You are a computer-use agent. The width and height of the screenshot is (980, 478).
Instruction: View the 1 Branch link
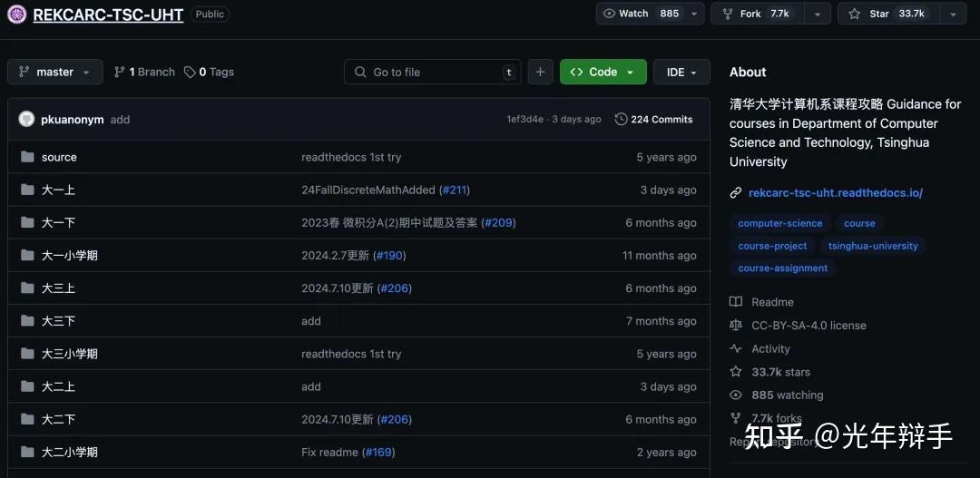click(x=144, y=72)
